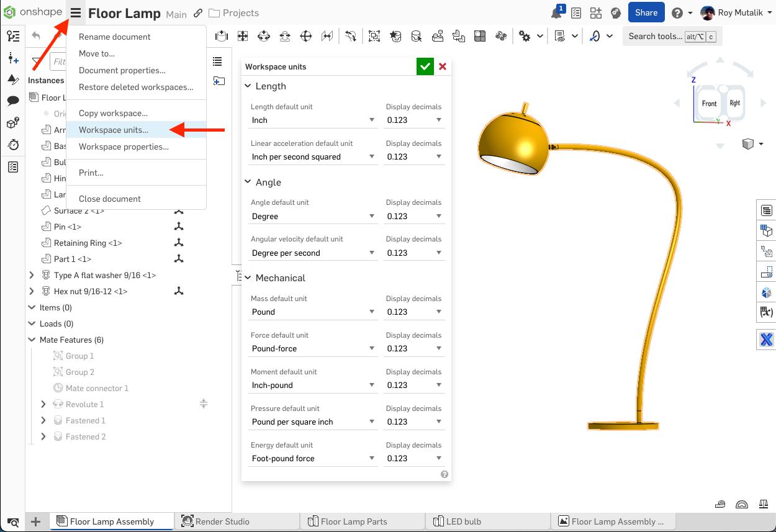This screenshot has height=532, width=776.
Task: Cancel Workspace units dialog with red X
Action: [443, 66]
